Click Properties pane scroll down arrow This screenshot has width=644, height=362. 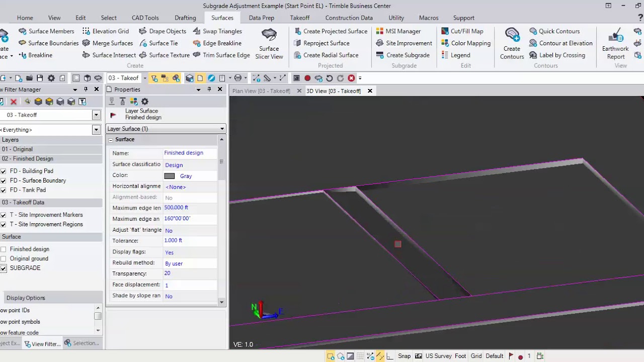[222, 302]
